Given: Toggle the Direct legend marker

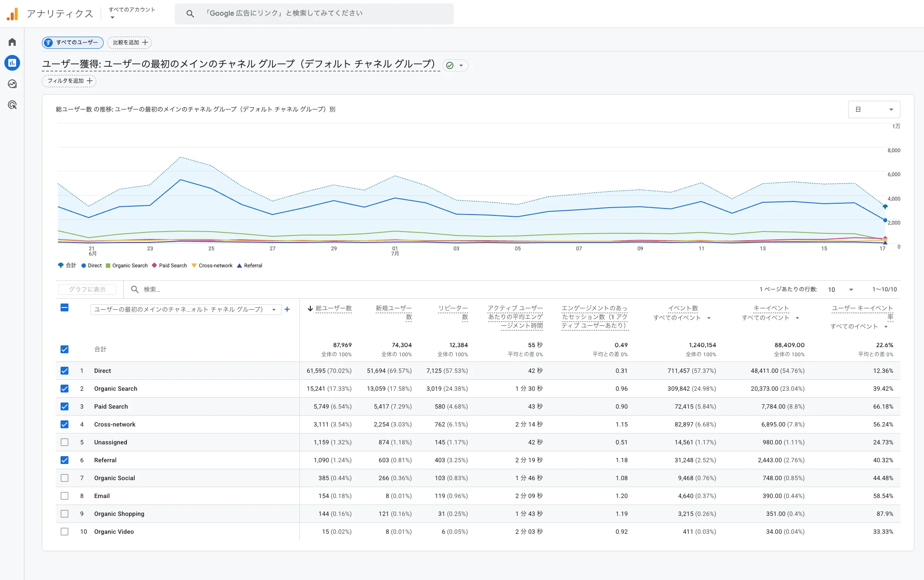Looking at the screenshot, I should (x=84, y=266).
